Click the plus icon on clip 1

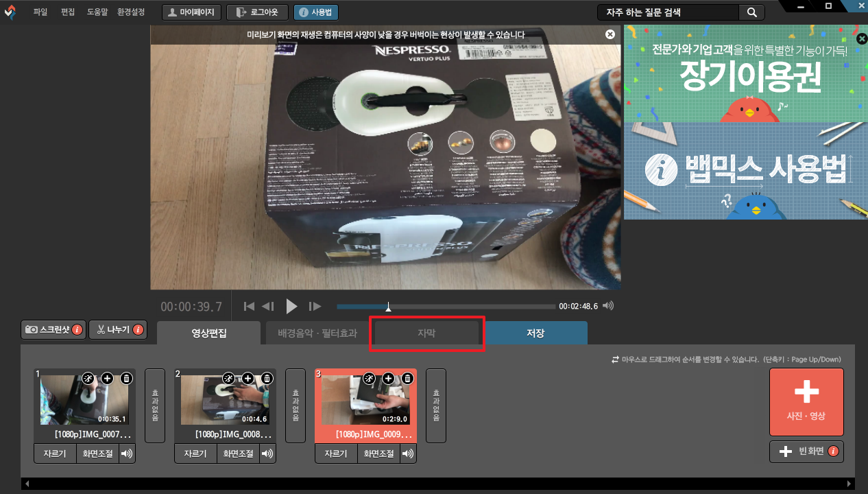coord(107,378)
